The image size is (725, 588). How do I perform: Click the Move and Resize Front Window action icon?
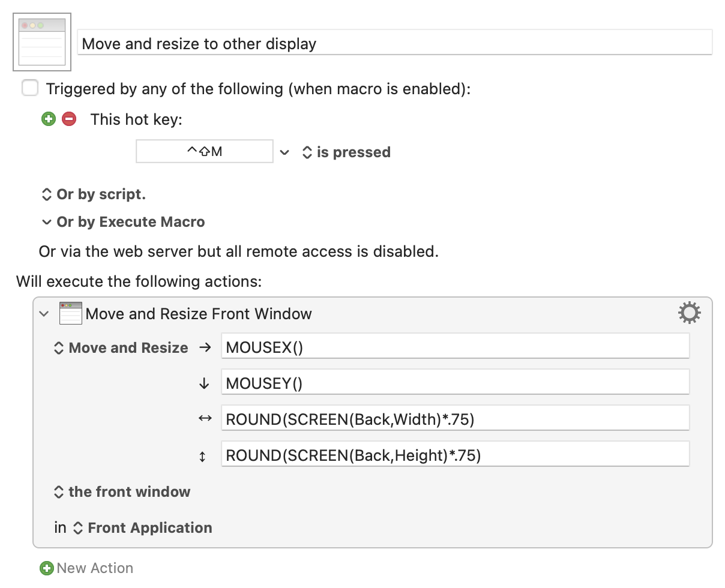70,314
